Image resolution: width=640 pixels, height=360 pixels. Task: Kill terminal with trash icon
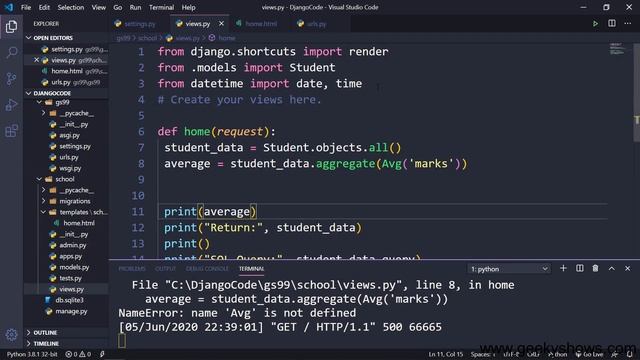pos(596,268)
